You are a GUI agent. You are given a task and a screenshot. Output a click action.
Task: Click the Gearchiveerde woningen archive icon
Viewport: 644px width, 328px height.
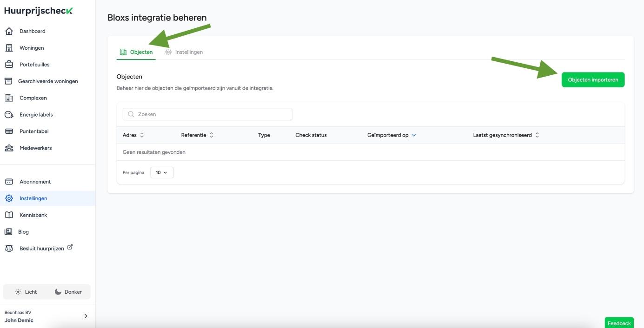[8, 81]
